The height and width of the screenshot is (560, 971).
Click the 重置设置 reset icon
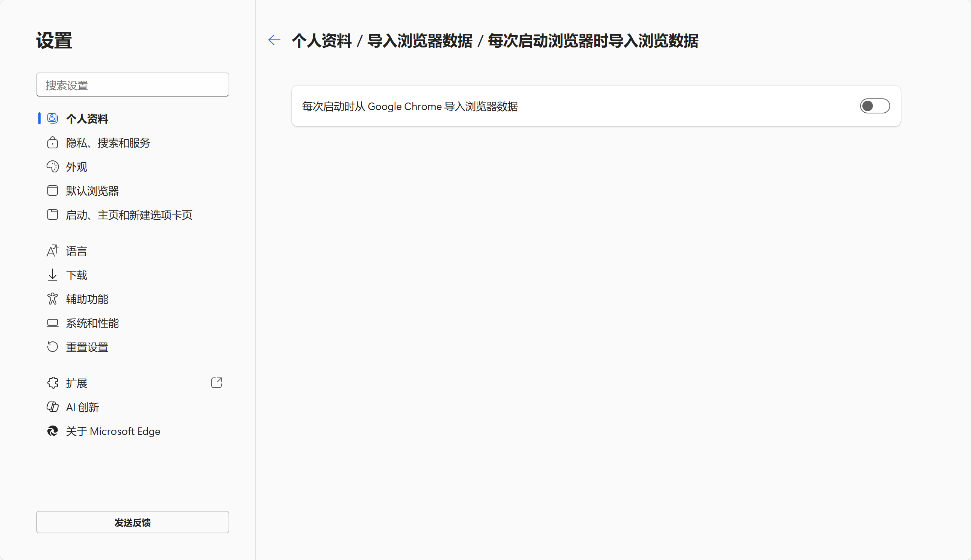pyautogui.click(x=53, y=347)
